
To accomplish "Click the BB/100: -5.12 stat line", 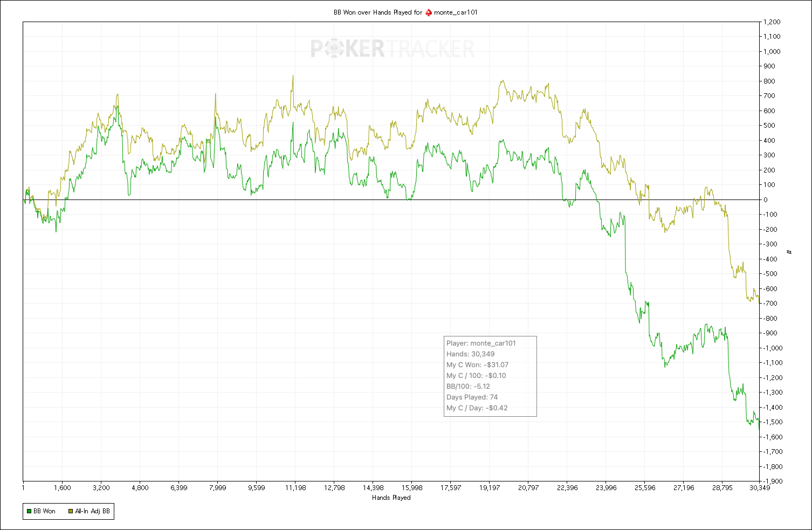I will [468, 387].
